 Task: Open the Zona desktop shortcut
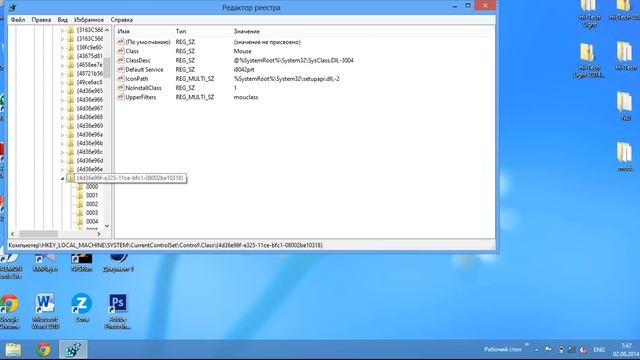click(x=82, y=307)
